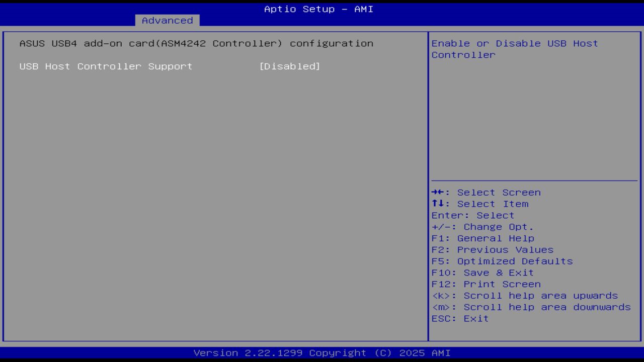644x362 pixels.
Task: Switch to the Advanced tab
Action: pyautogui.click(x=167, y=20)
